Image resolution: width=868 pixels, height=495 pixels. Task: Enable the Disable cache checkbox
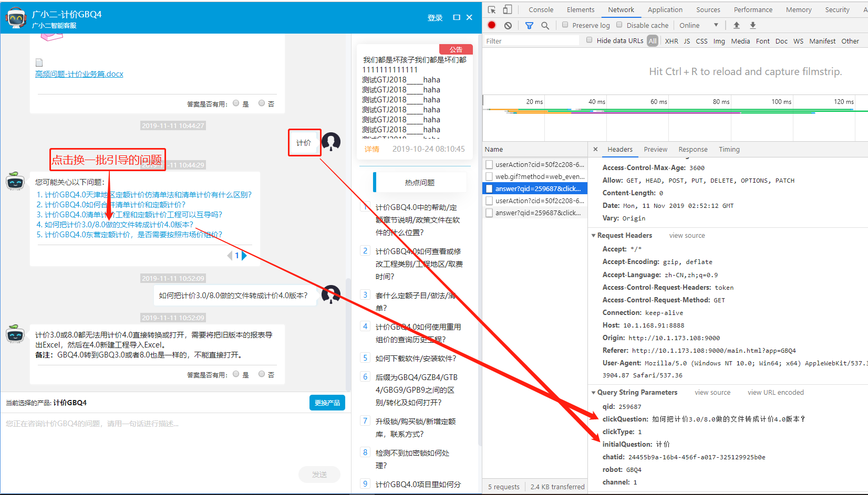619,25
